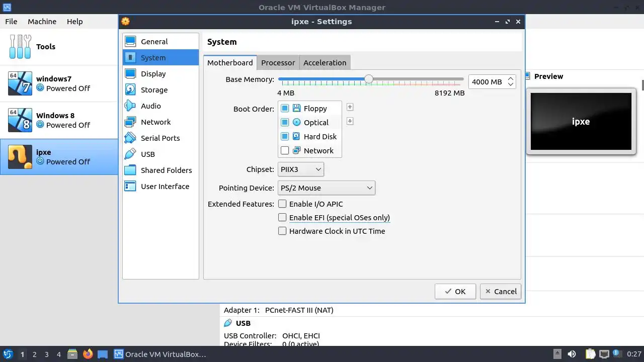Enable Network in boot order

(x=285, y=150)
